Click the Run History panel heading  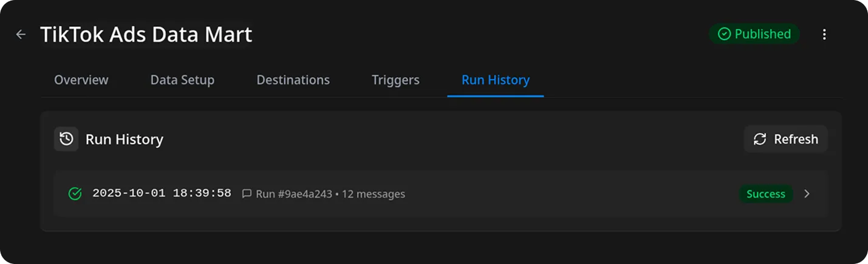click(x=125, y=139)
